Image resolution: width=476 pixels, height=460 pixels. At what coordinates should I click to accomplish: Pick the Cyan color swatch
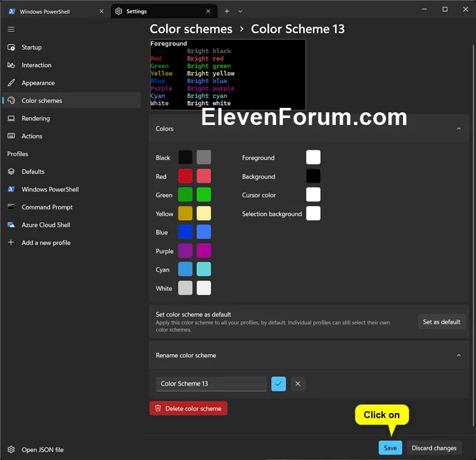pos(185,269)
